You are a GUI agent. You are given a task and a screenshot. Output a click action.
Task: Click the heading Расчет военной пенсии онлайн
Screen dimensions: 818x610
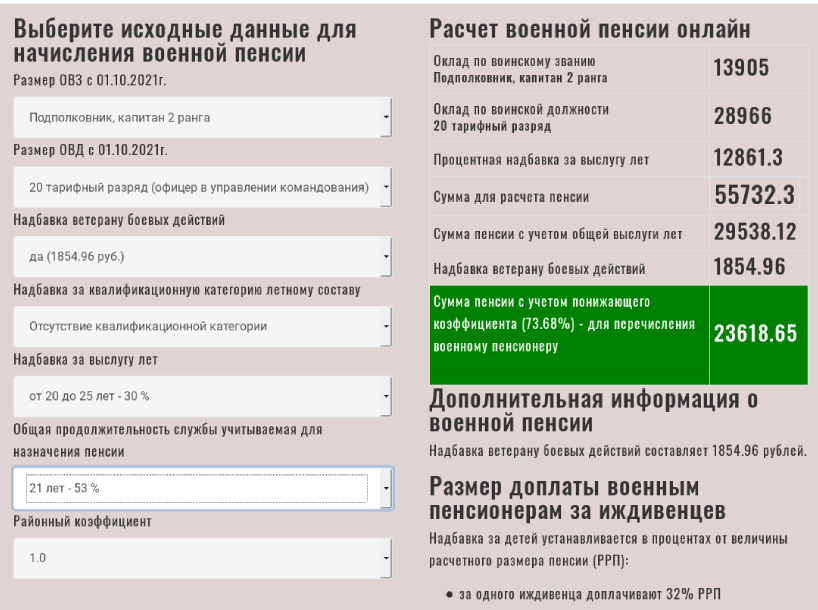590,29
